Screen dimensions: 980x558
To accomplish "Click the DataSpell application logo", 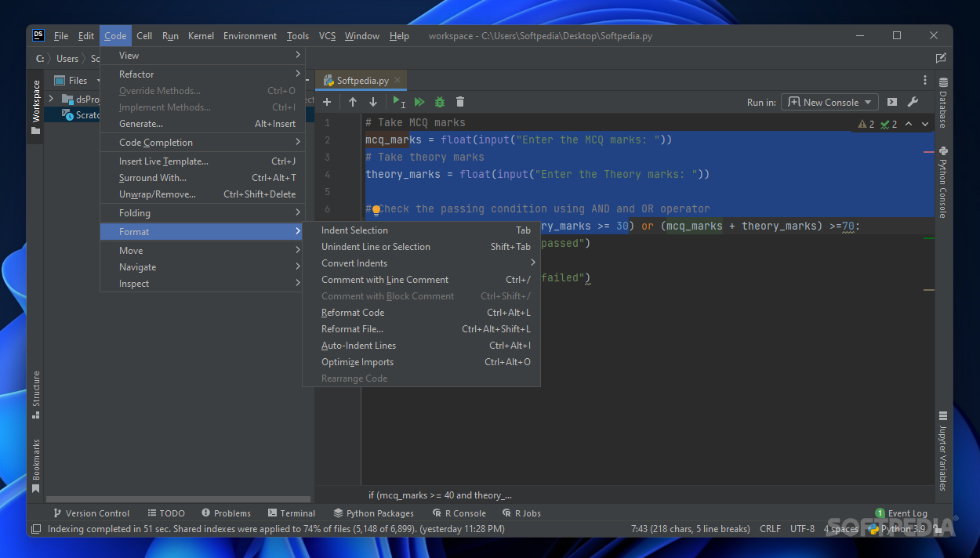I will [x=38, y=35].
